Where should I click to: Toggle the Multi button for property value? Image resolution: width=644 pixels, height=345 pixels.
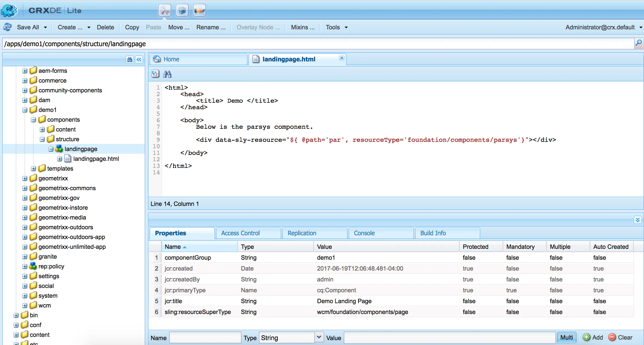566,337
